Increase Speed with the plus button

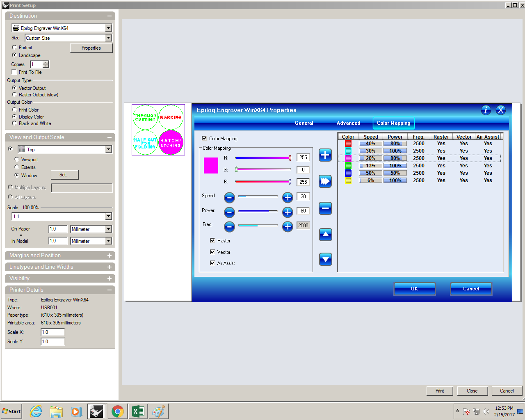288,198
